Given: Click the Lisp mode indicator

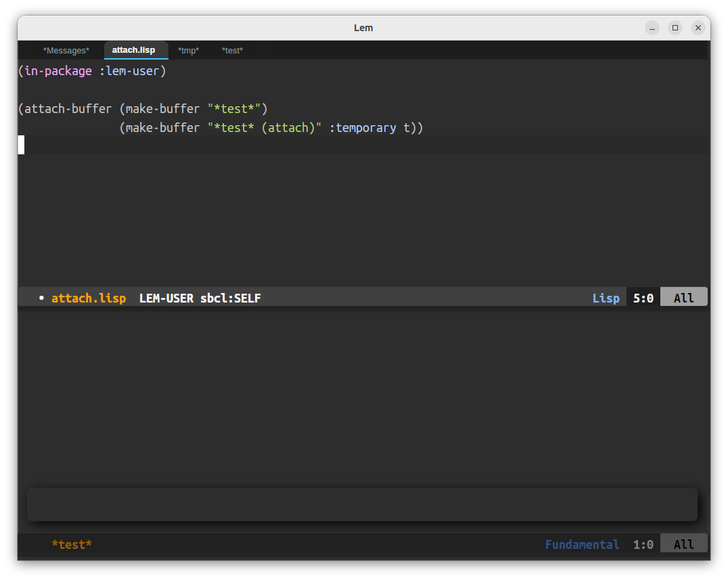Looking at the screenshot, I should point(606,298).
